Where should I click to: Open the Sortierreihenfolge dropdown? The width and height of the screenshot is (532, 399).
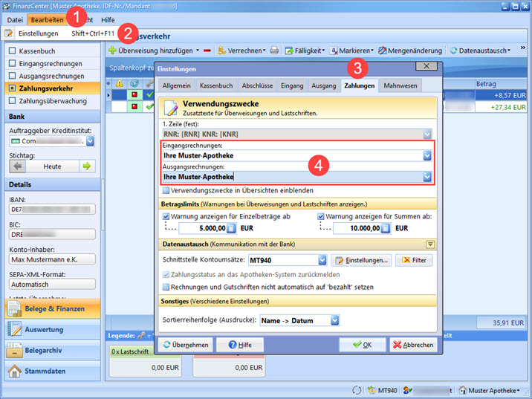(x=334, y=320)
